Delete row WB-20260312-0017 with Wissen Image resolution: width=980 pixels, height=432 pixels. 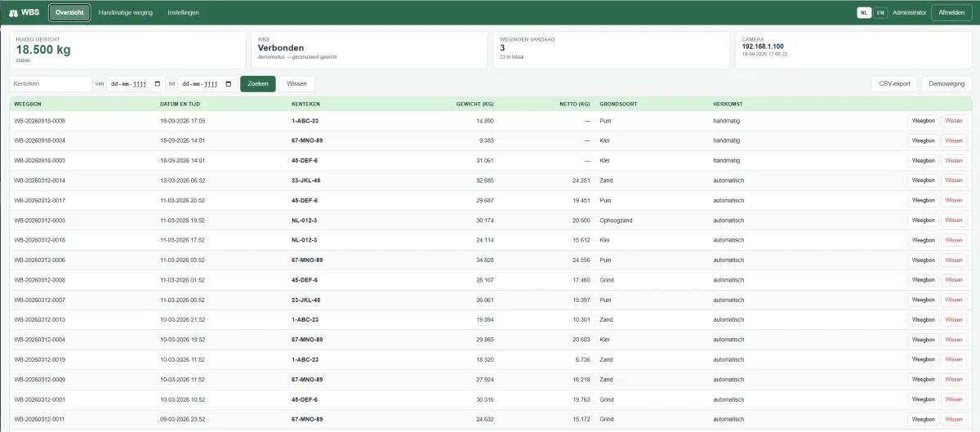click(954, 200)
